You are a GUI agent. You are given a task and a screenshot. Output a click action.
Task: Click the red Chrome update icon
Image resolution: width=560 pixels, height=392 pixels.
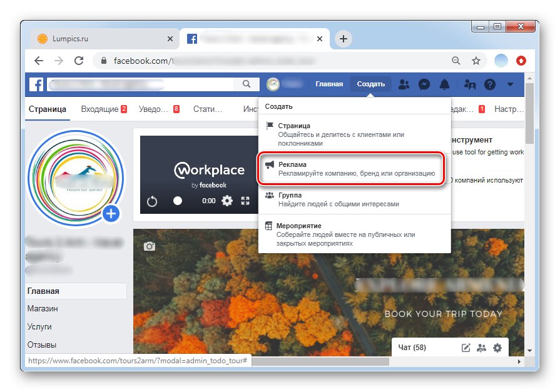point(521,61)
